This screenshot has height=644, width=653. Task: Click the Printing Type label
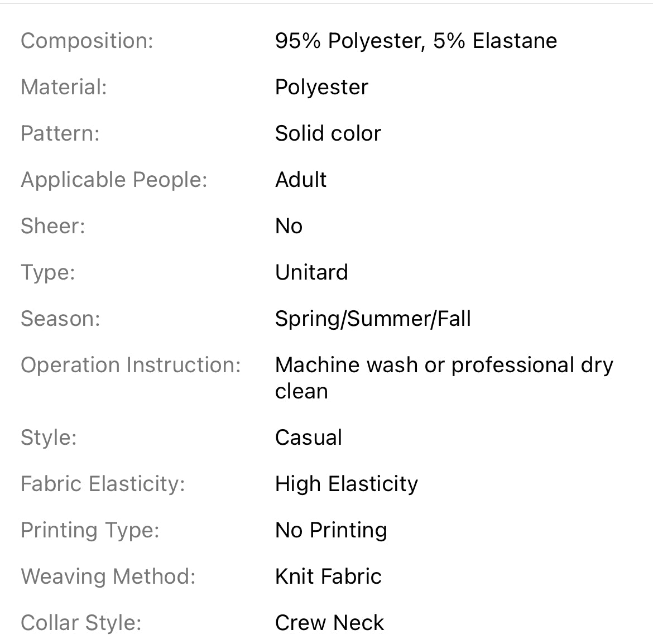pos(90,530)
